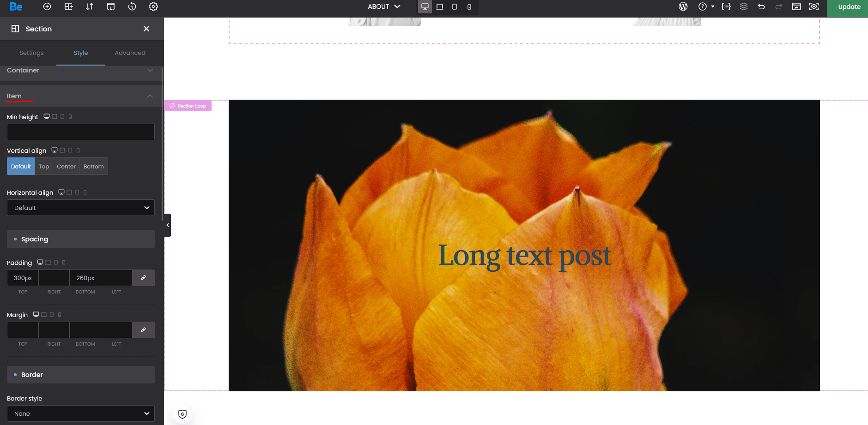Click the green Update button

849,7
